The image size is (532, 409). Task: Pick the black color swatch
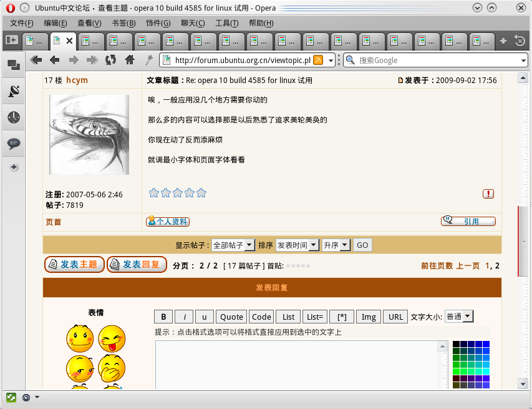pyautogui.click(x=456, y=344)
